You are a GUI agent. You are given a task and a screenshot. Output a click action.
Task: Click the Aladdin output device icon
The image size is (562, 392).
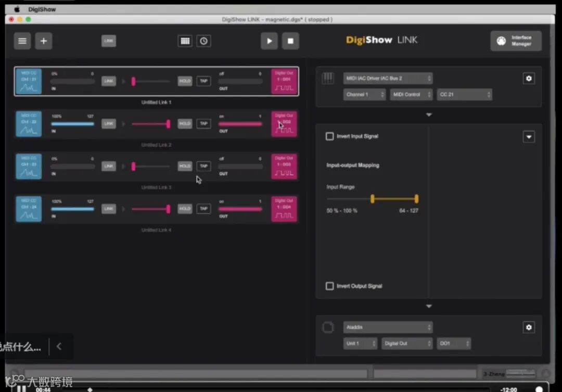coord(328,327)
